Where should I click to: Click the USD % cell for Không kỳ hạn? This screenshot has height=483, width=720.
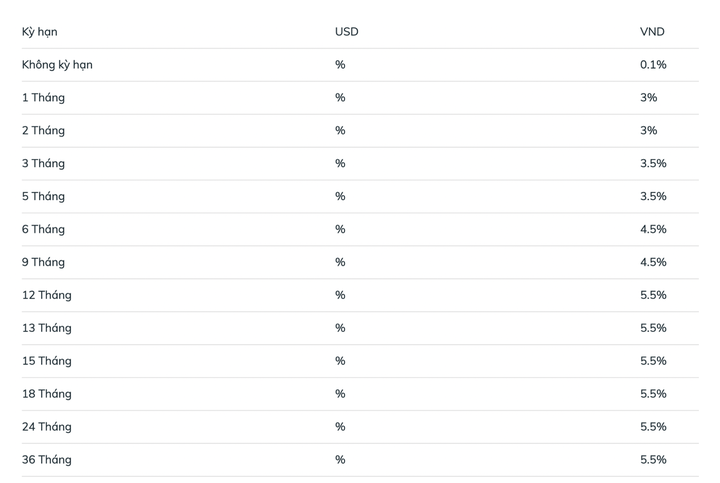pyautogui.click(x=340, y=65)
